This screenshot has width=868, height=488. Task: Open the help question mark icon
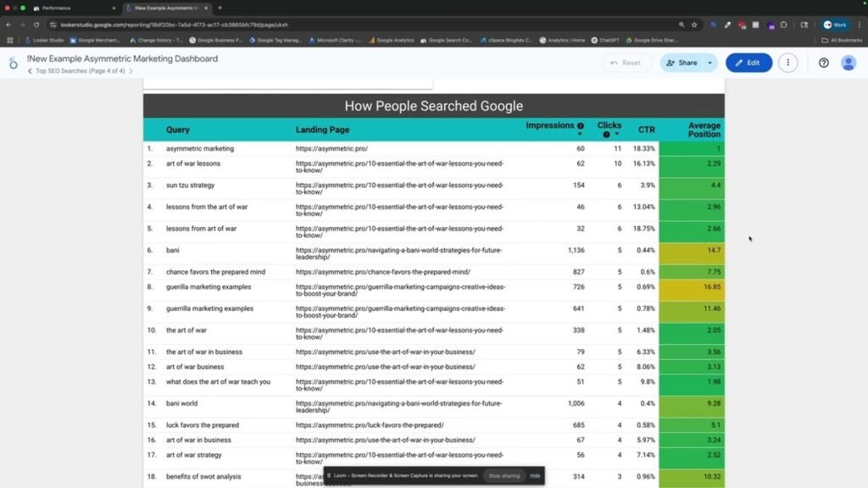pos(824,63)
